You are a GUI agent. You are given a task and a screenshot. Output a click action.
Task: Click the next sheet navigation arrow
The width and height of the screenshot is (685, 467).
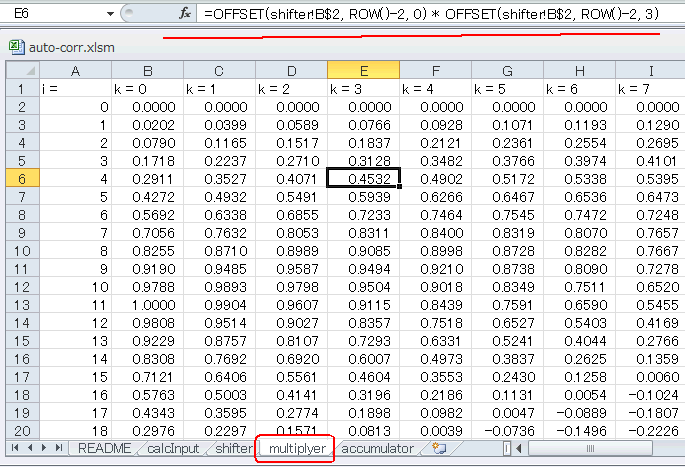coord(44,448)
